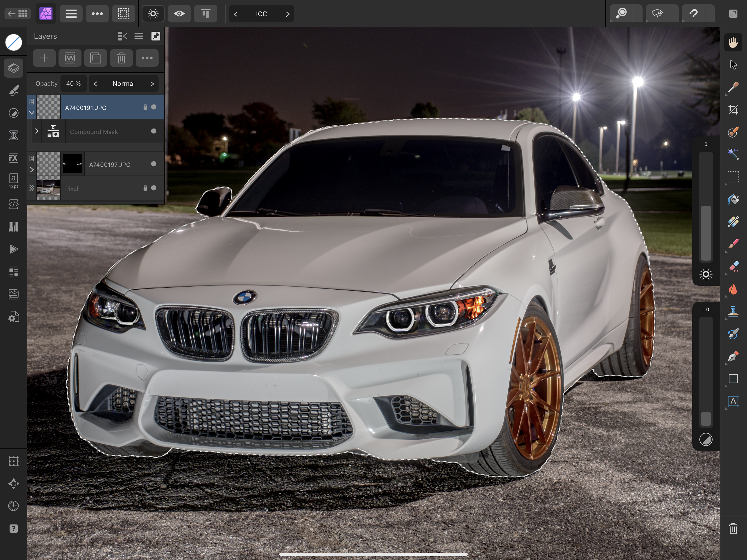747x560 pixels.
Task: Open the Navigator move studio
Action: click(x=13, y=484)
